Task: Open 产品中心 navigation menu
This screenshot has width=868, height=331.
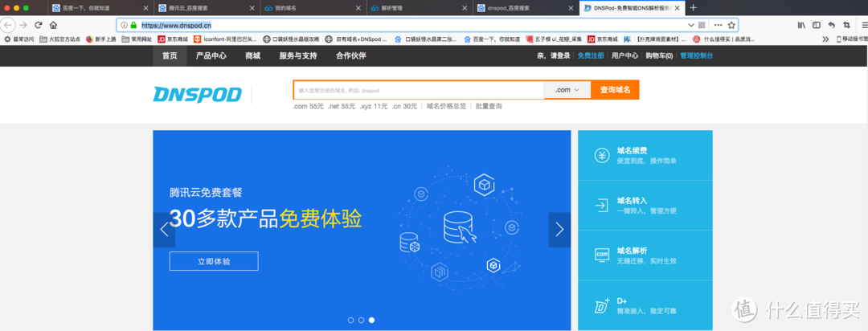Action: pos(211,56)
